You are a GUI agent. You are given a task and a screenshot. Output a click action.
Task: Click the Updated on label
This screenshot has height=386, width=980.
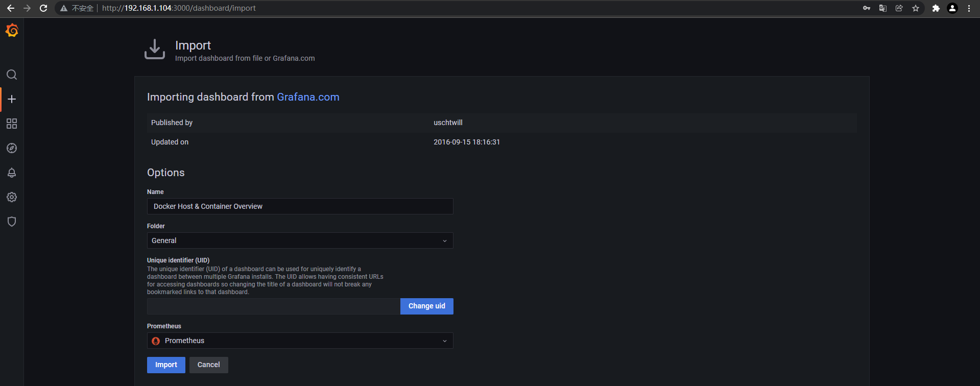tap(170, 142)
